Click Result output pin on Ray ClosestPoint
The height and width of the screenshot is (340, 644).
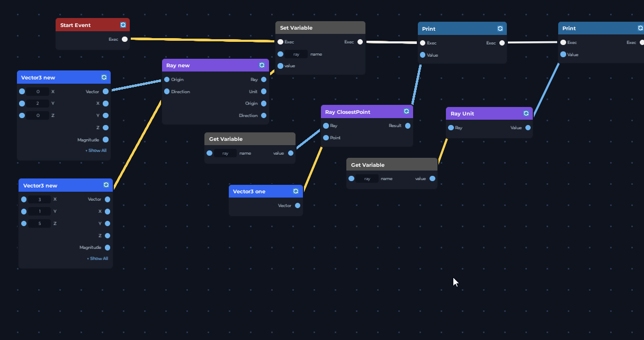pos(408,126)
